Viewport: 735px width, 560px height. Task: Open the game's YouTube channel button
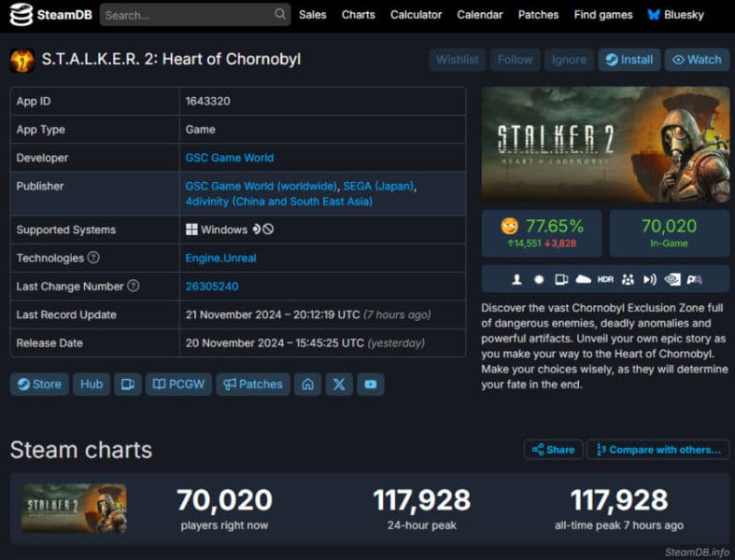tap(371, 385)
